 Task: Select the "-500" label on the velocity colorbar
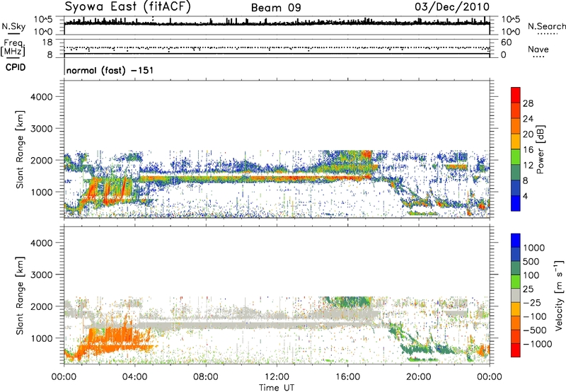click(535, 330)
